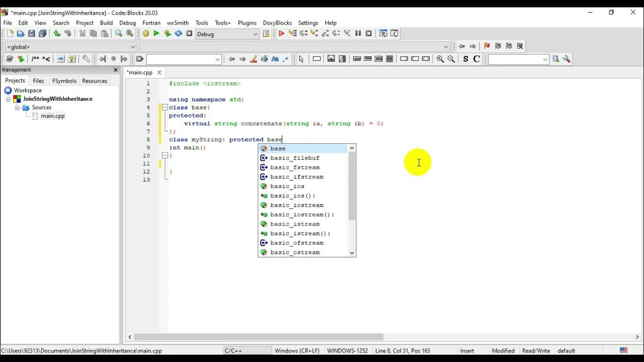Image resolution: width=644 pixels, height=362 pixels.
Task: Fold the class base code block
Action: point(165,107)
